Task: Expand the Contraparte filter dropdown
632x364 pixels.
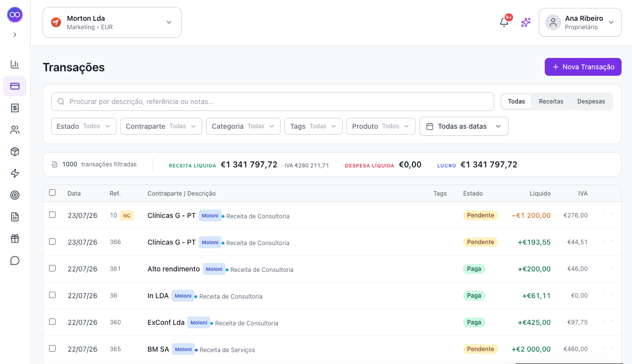Action: click(161, 126)
